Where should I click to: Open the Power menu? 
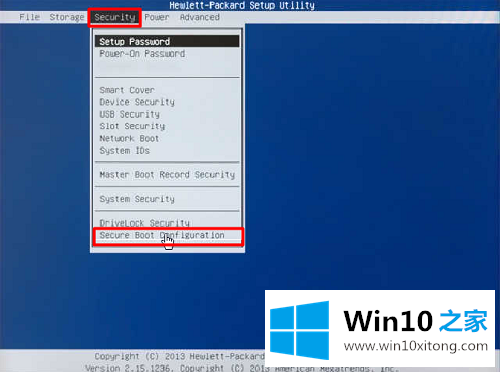pyautogui.click(x=157, y=17)
